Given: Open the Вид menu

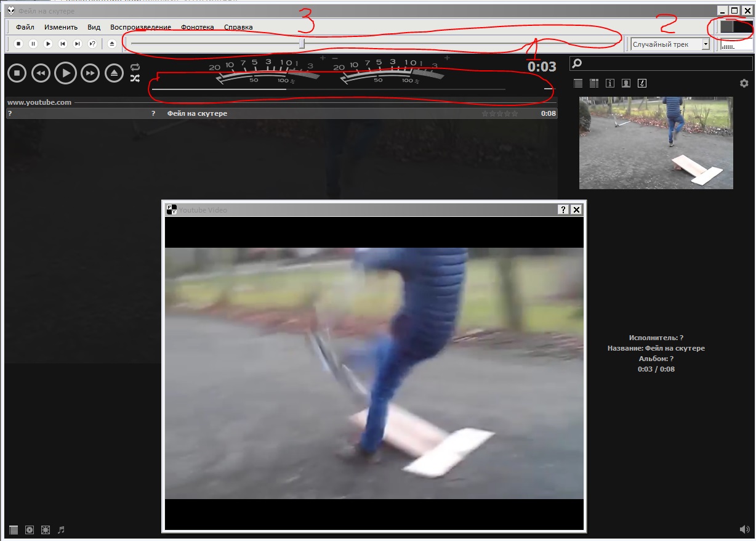Looking at the screenshot, I should click(94, 27).
